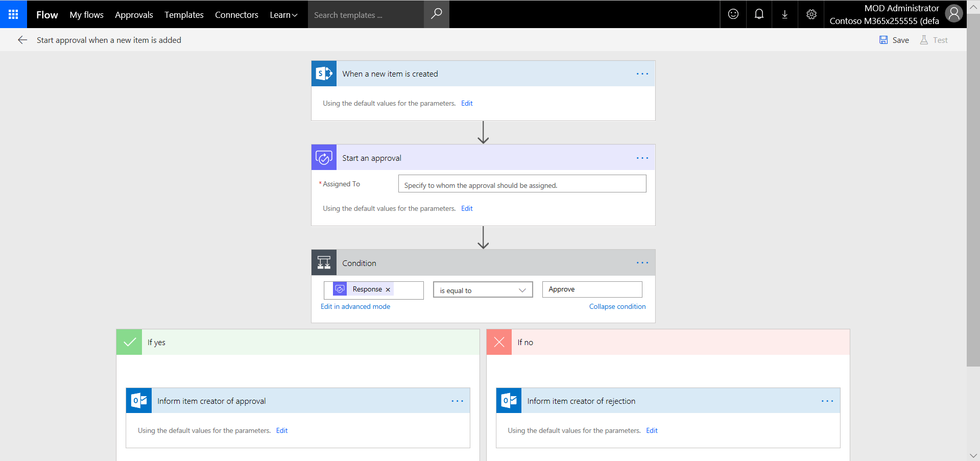Click the Save floppy disk icon
This screenshot has height=461, width=980.
883,40
